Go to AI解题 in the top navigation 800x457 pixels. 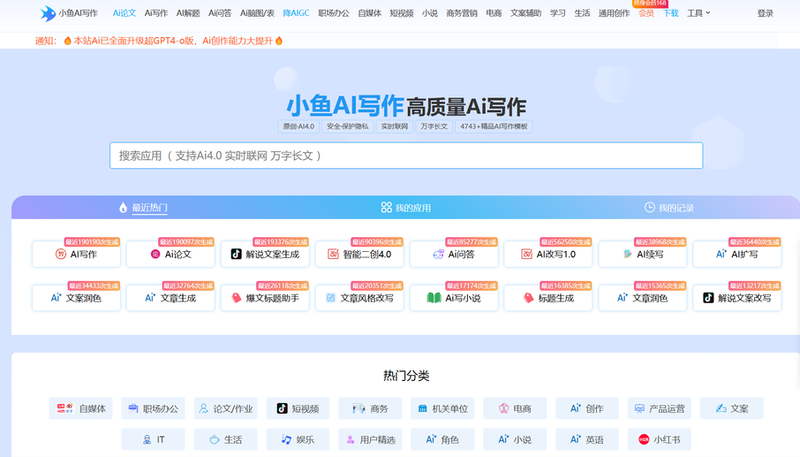[188, 13]
